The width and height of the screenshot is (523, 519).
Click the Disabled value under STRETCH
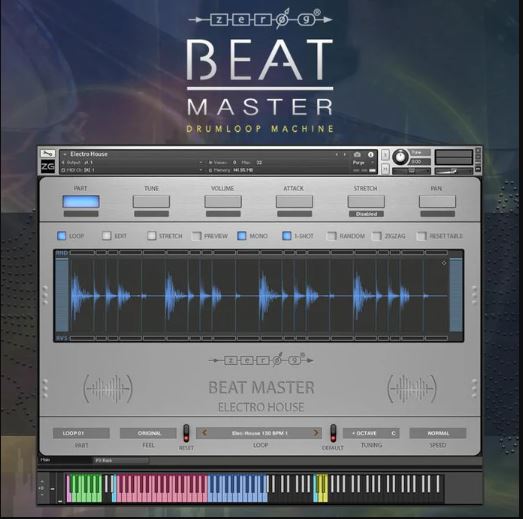pyautogui.click(x=366, y=214)
